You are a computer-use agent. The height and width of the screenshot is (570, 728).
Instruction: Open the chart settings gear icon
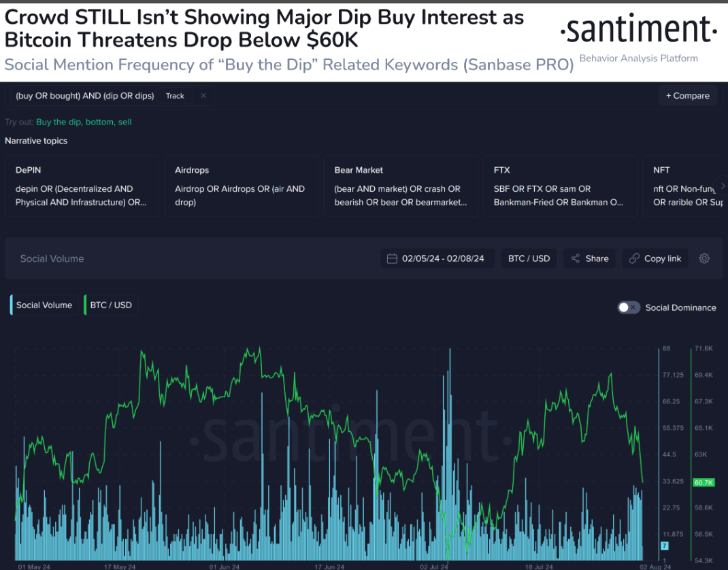tap(704, 258)
